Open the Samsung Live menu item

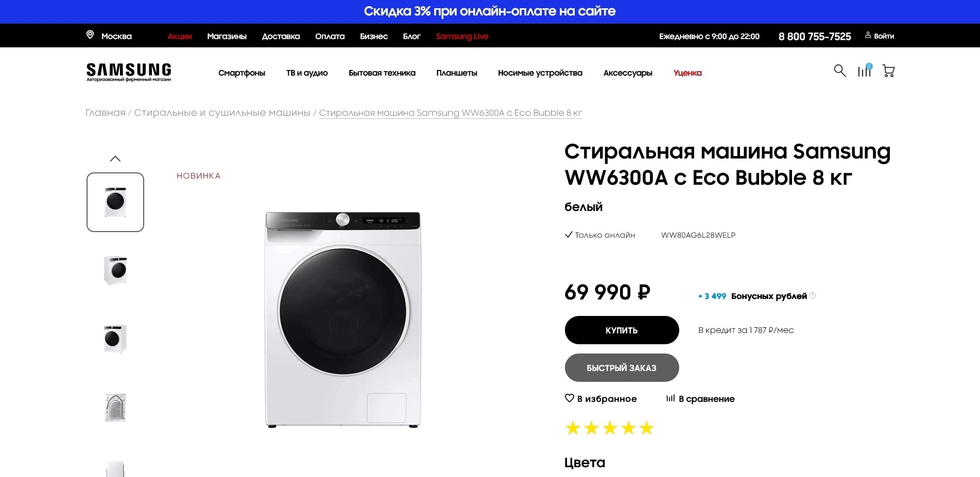coord(462,36)
